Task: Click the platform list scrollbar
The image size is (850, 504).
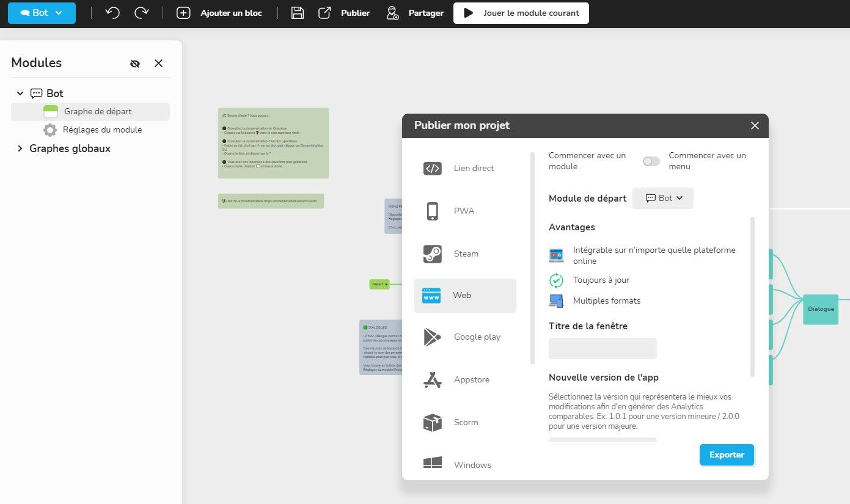Action: (x=532, y=258)
